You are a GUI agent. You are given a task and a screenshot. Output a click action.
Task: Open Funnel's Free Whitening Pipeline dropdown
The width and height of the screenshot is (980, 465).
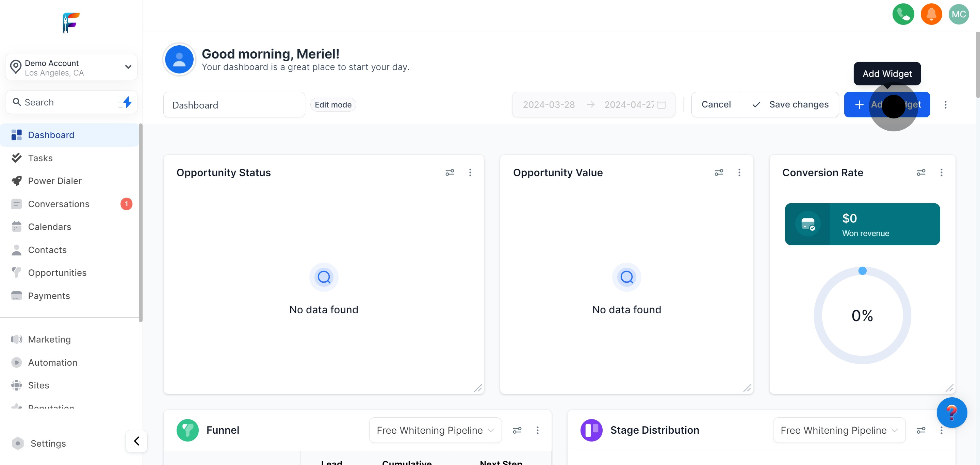pyautogui.click(x=435, y=430)
